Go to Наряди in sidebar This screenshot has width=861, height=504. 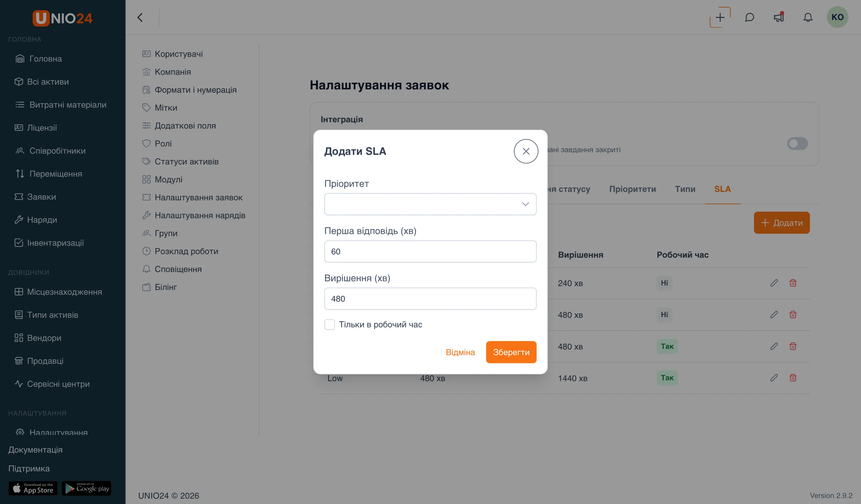pos(36,220)
